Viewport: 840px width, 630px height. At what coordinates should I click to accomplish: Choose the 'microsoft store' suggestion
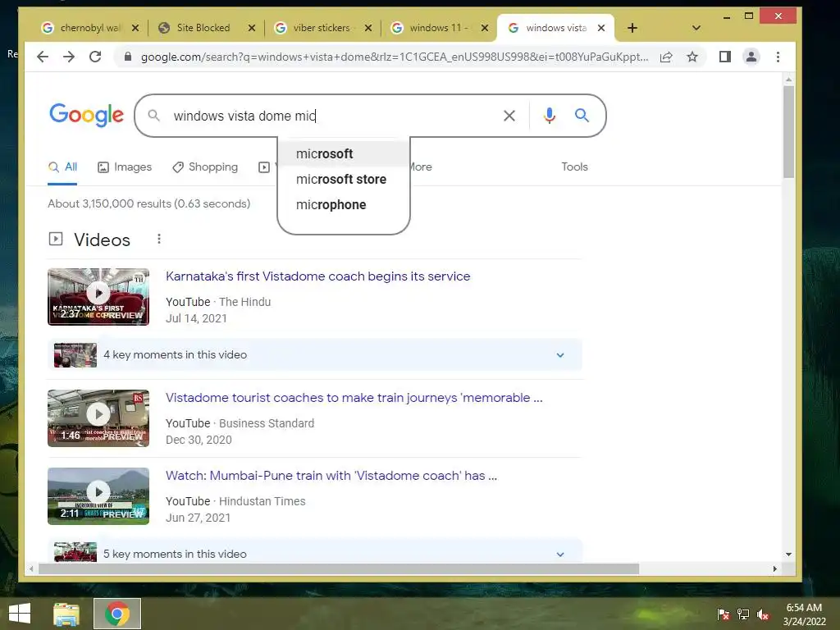click(344, 180)
